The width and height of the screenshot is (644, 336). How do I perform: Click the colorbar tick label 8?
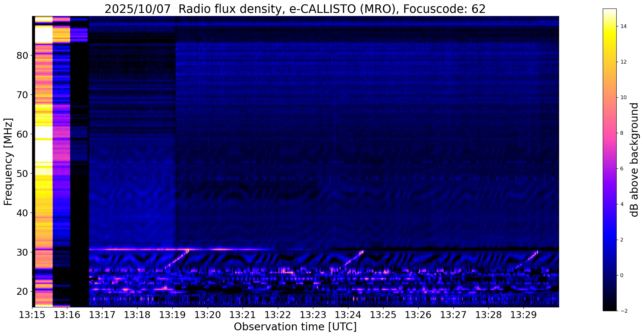621,133
